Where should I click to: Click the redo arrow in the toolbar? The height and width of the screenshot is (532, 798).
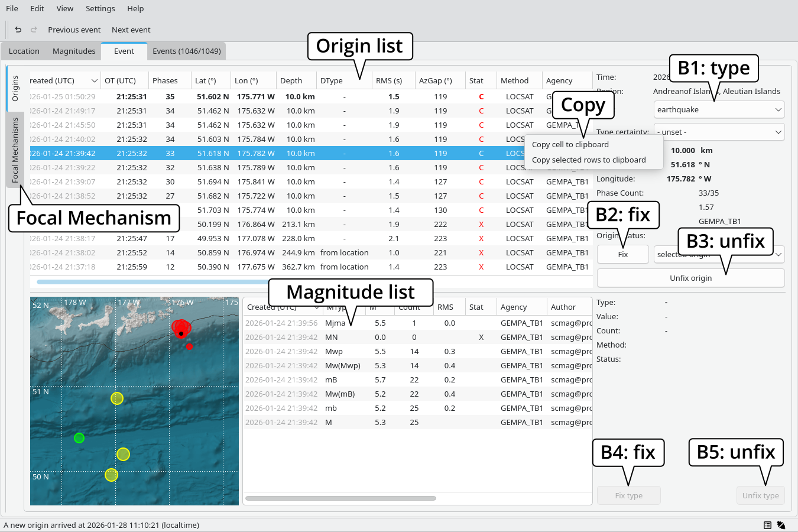click(x=34, y=30)
